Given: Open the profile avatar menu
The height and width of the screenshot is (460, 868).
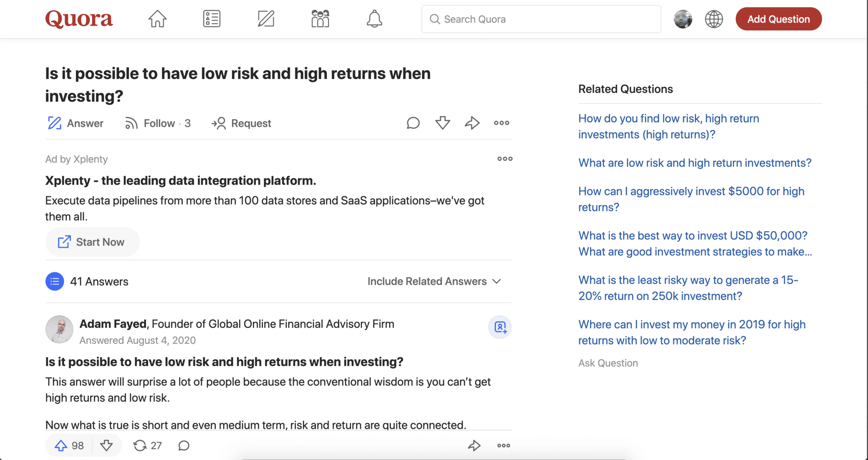Looking at the screenshot, I should 683,19.
